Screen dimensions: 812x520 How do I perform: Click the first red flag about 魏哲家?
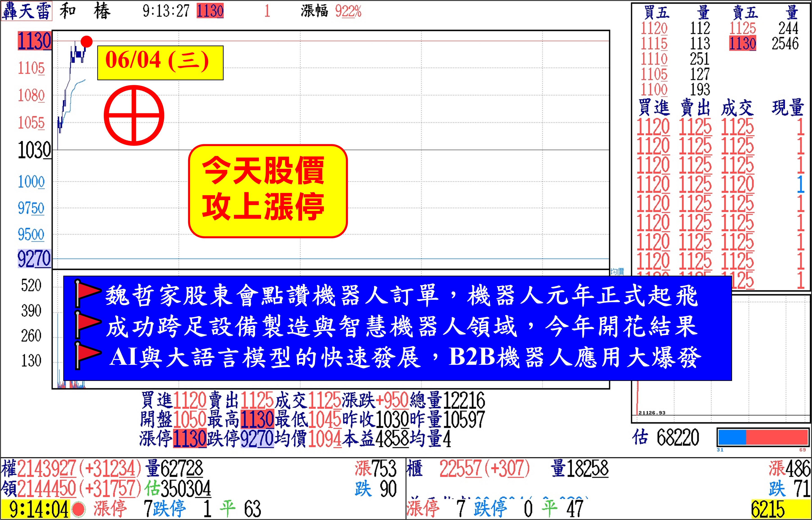point(87,292)
